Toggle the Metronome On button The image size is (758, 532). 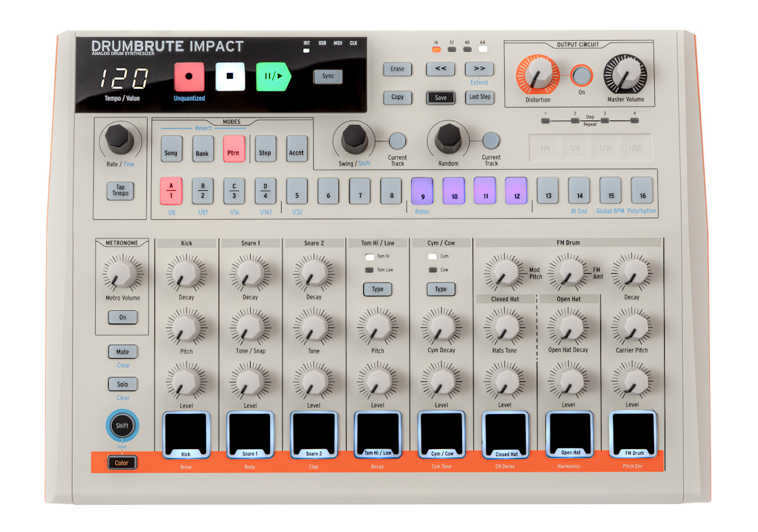click(x=122, y=318)
